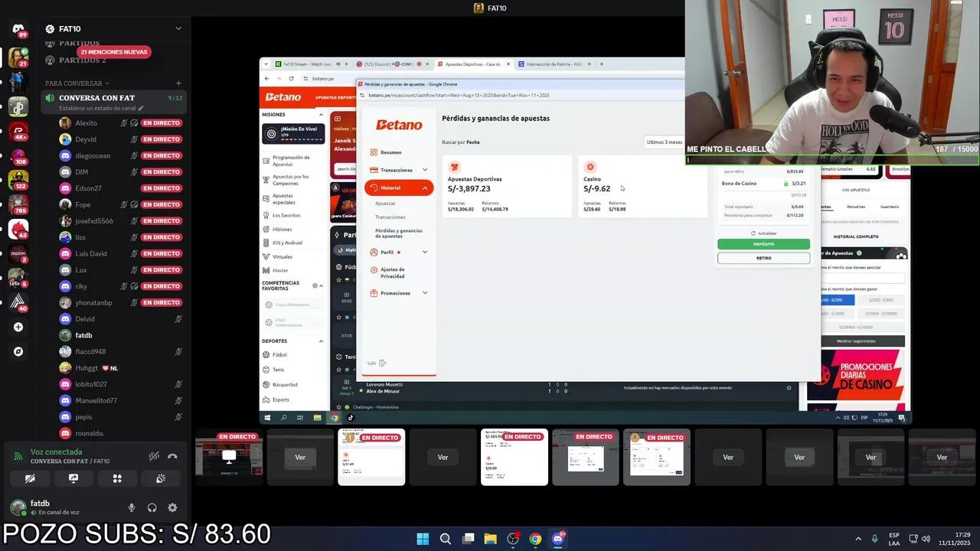This screenshot has height=551, width=980.
Task: Click Establece un estado de canal
Action: click(x=97, y=108)
